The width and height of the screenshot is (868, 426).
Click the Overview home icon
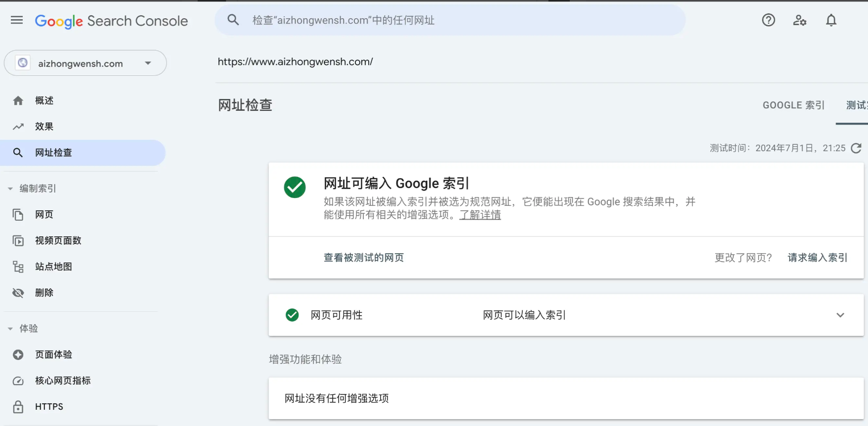coord(18,100)
